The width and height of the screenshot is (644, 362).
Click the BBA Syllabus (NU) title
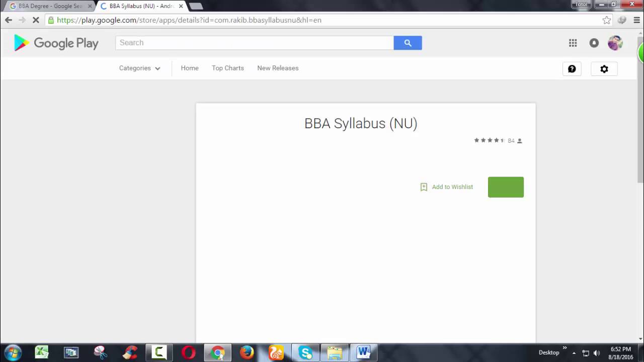(x=361, y=124)
